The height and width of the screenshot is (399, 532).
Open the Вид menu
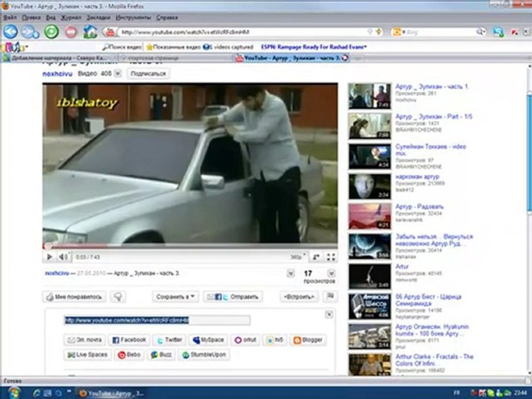51,18
